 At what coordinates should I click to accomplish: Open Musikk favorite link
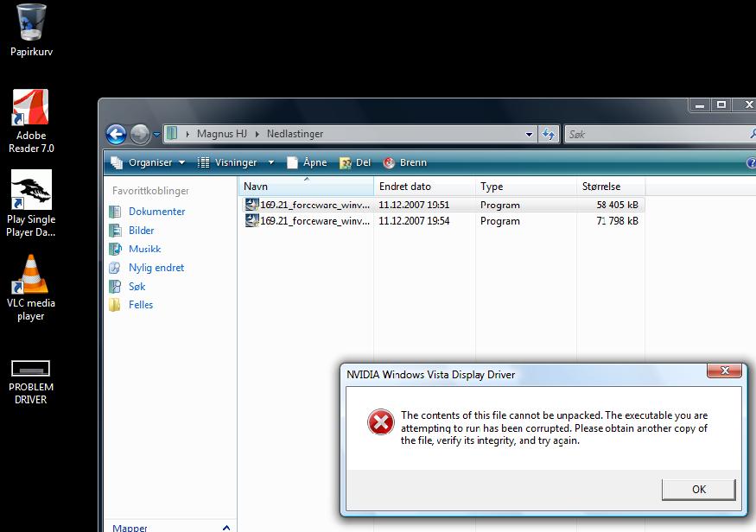tap(144, 249)
